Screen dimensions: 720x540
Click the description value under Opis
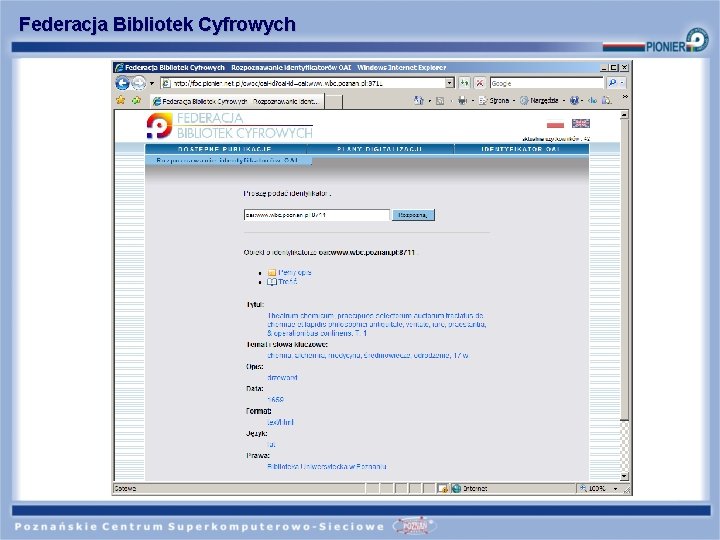pos(282,377)
